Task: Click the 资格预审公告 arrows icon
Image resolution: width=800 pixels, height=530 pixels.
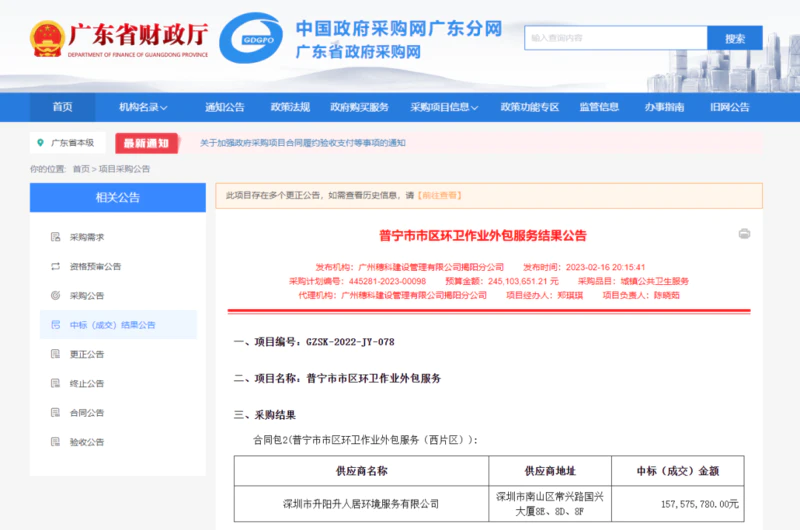Action: click(55, 267)
